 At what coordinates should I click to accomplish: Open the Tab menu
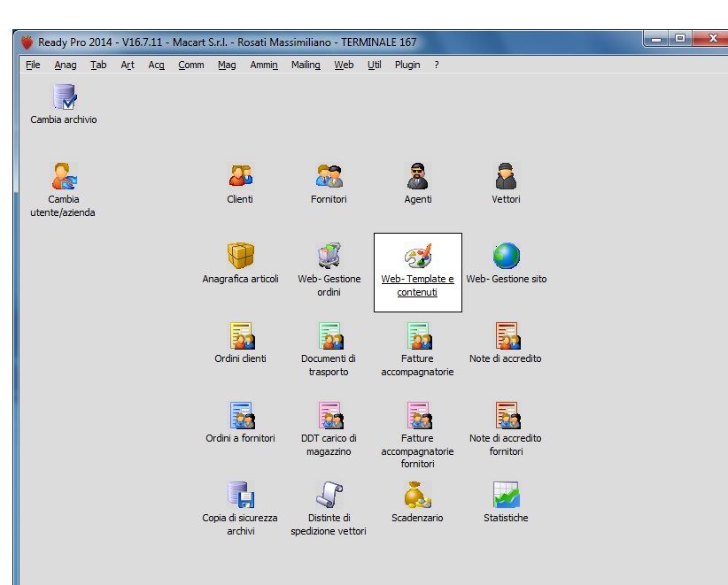coord(98,65)
